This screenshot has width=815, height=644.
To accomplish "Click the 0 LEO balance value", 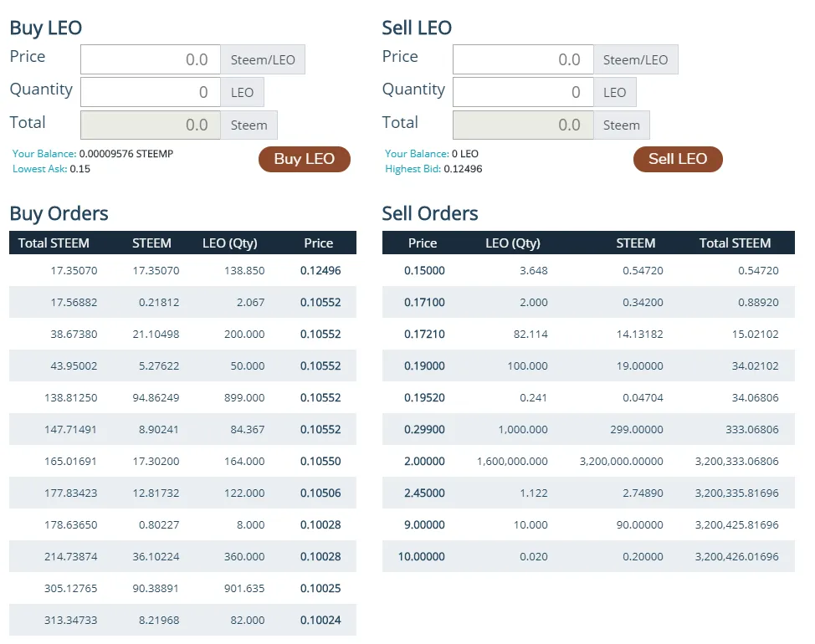I will (x=465, y=154).
